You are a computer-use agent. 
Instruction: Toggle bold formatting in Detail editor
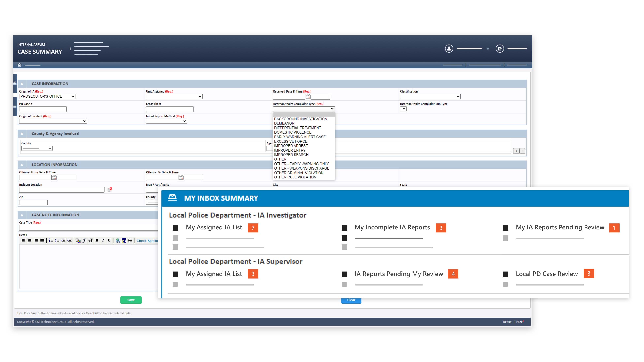click(x=97, y=240)
